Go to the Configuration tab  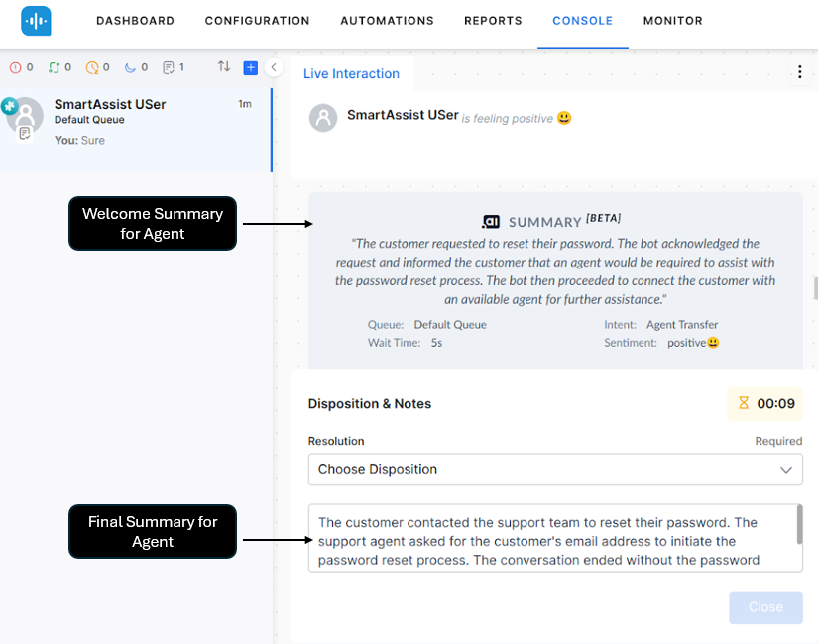[x=257, y=21]
